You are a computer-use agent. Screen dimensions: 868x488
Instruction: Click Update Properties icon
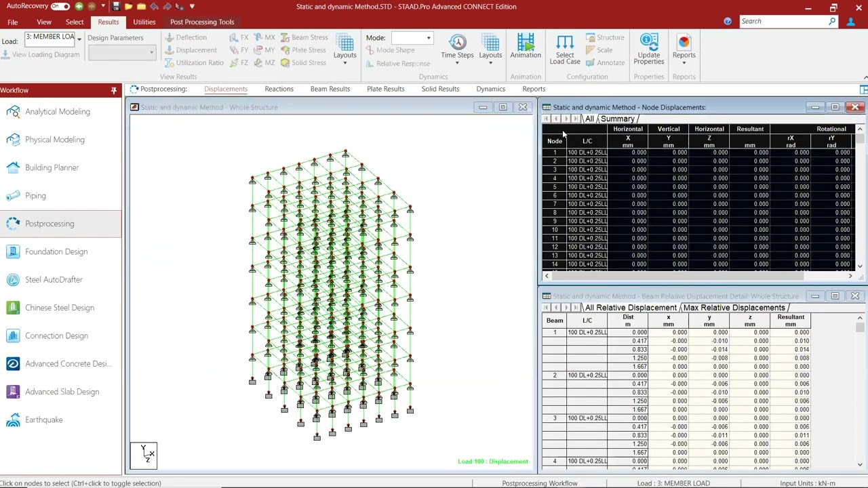point(648,49)
